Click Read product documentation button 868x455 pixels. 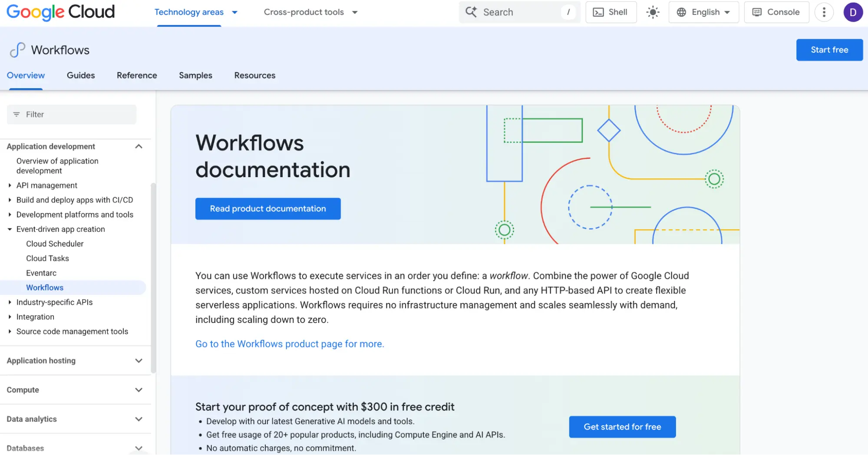(268, 209)
